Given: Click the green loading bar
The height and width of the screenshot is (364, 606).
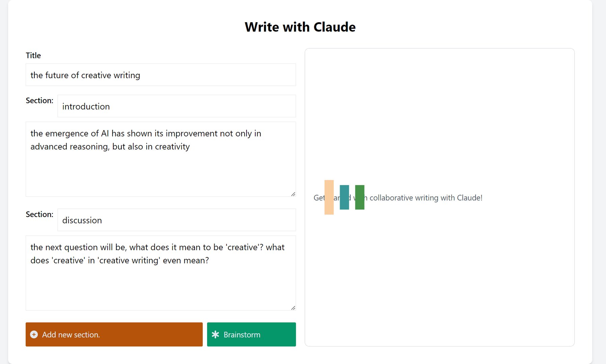Looking at the screenshot, I should coord(359,197).
